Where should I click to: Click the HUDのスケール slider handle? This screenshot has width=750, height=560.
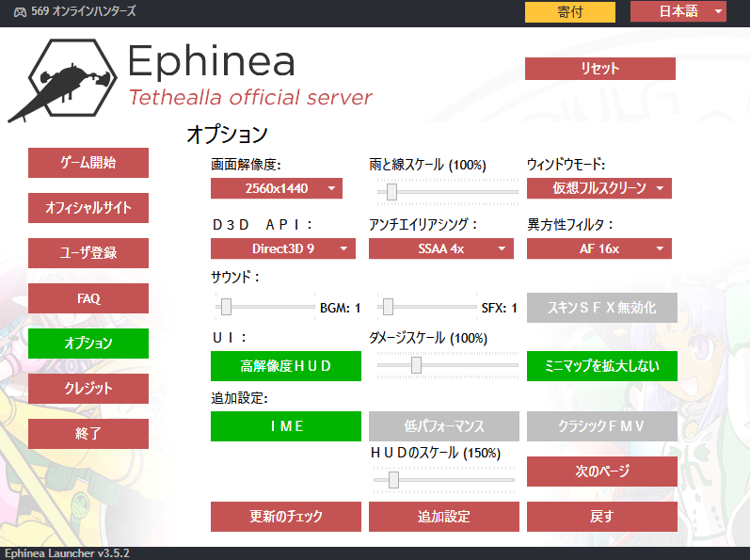click(393, 480)
